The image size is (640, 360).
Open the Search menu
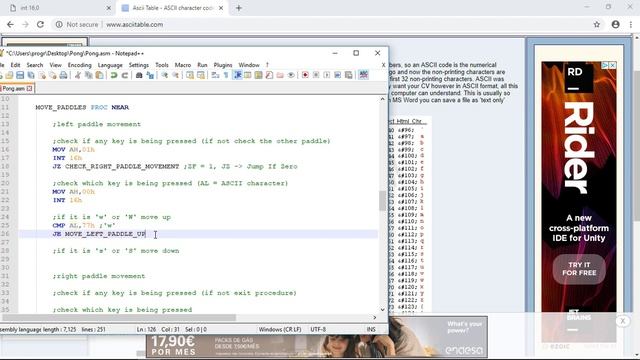[35, 65]
